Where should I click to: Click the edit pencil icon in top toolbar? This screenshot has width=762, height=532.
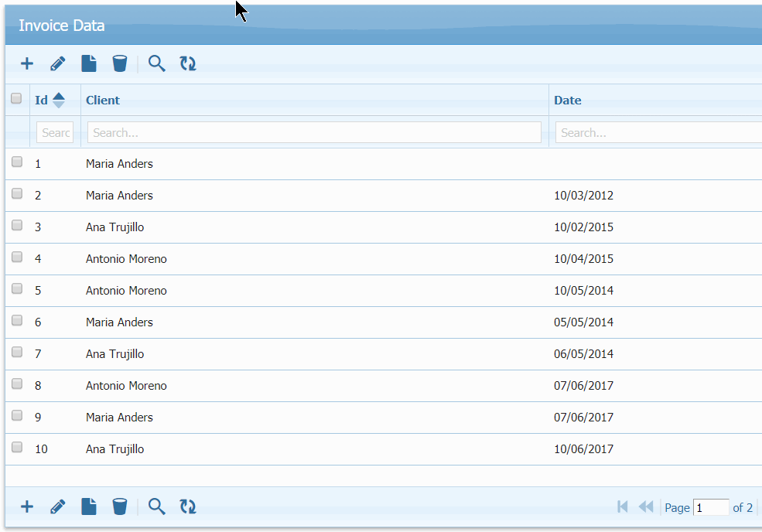tap(58, 63)
